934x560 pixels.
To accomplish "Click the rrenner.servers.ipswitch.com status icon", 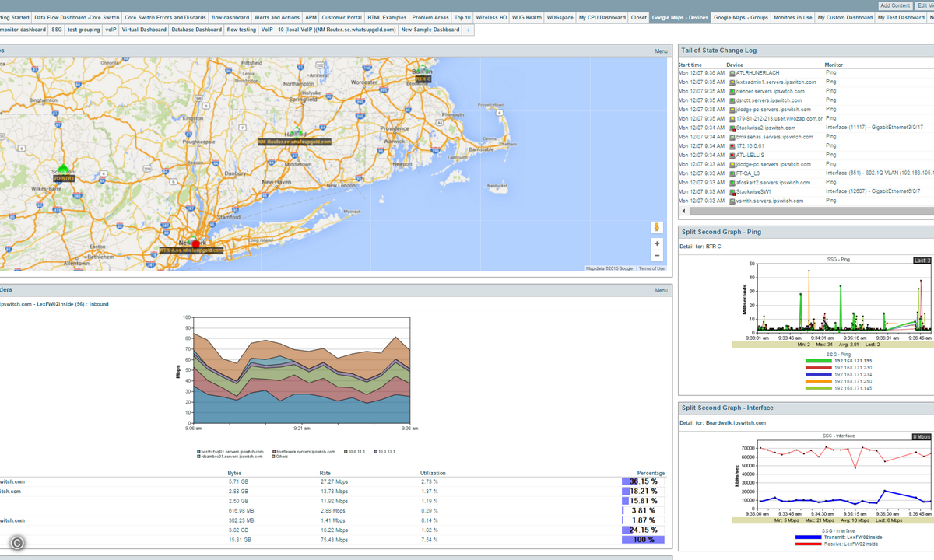I will [x=731, y=91].
